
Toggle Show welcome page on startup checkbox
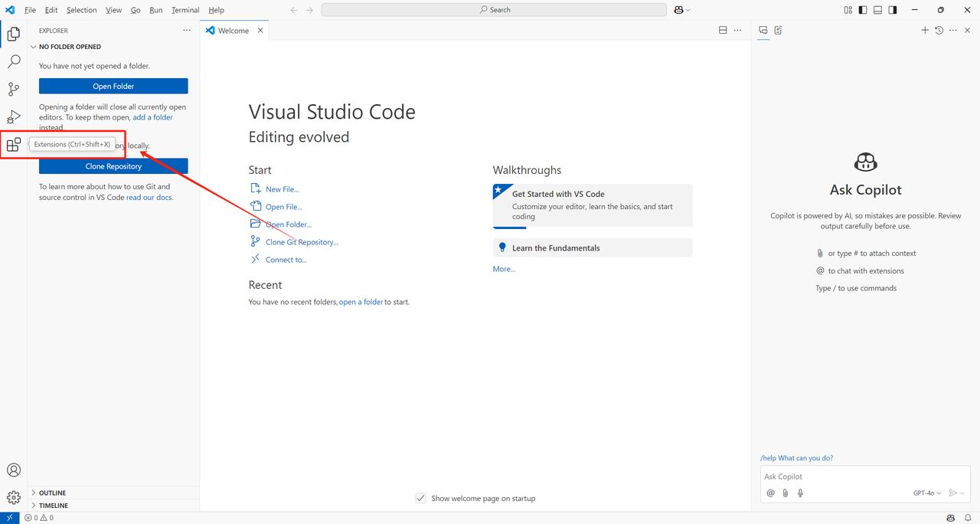[x=420, y=498]
